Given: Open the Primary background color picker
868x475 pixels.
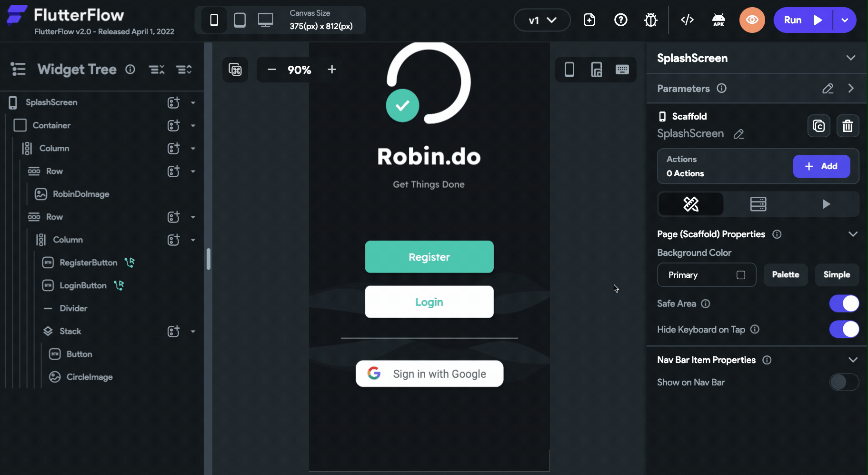Looking at the screenshot, I should pyautogui.click(x=707, y=275).
